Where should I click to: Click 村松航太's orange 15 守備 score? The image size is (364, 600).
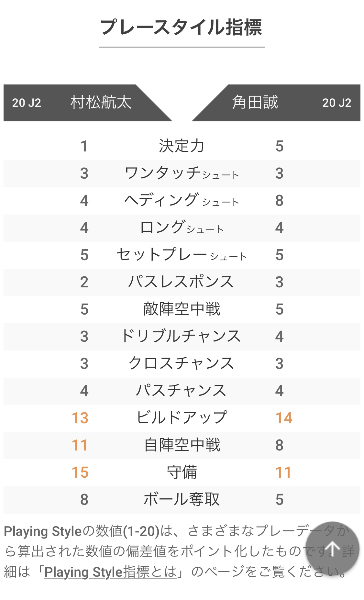pyautogui.click(x=80, y=472)
